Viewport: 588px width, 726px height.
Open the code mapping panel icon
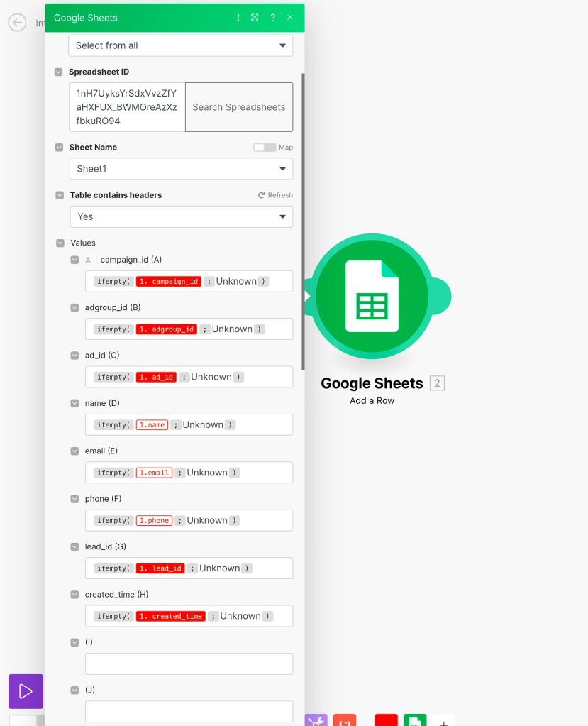pyautogui.click(x=345, y=720)
